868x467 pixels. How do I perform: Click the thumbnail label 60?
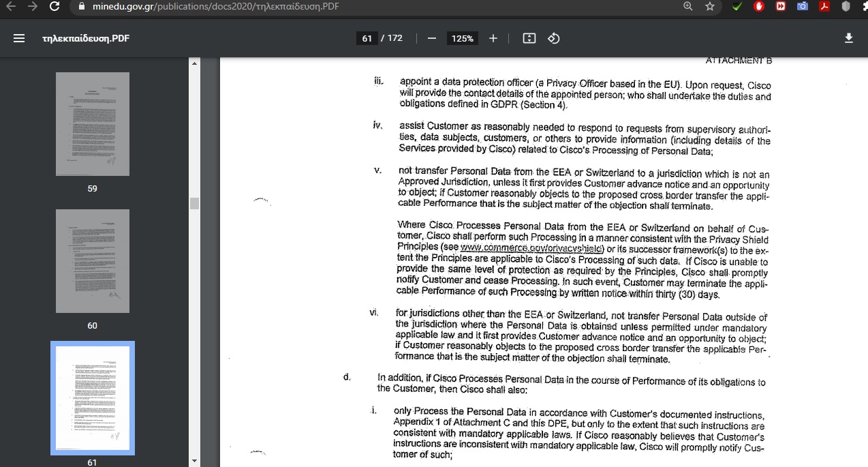(x=93, y=325)
